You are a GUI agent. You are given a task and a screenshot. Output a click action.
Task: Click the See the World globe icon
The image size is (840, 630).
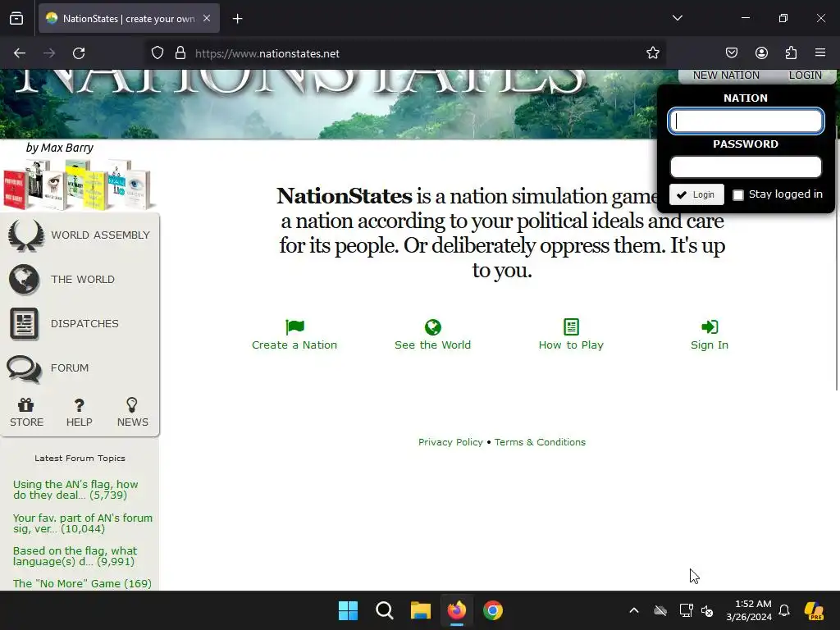433,326
